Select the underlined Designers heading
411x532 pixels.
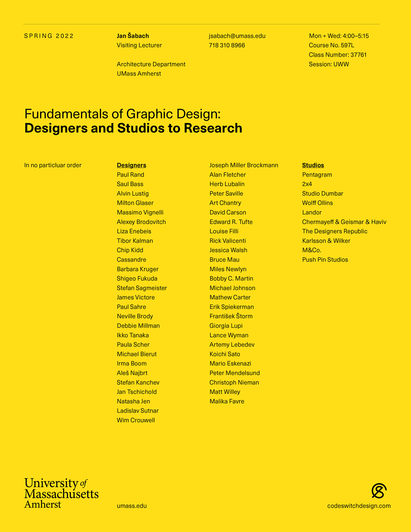point(132,165)
